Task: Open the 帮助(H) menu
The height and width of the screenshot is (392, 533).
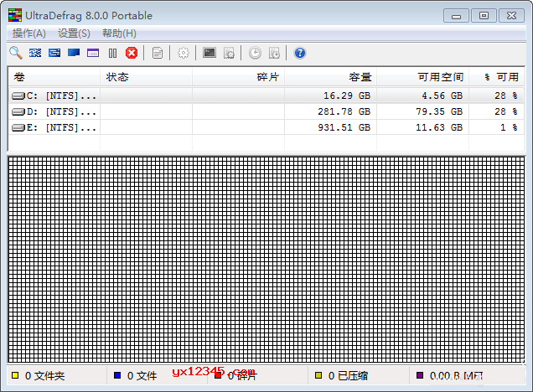Action: 119,33
